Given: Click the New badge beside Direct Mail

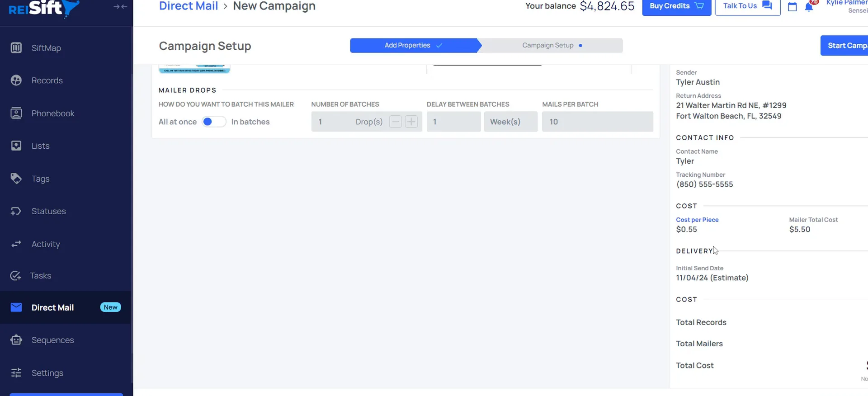Looking at the screenshot, I should (x=110, y=307).
